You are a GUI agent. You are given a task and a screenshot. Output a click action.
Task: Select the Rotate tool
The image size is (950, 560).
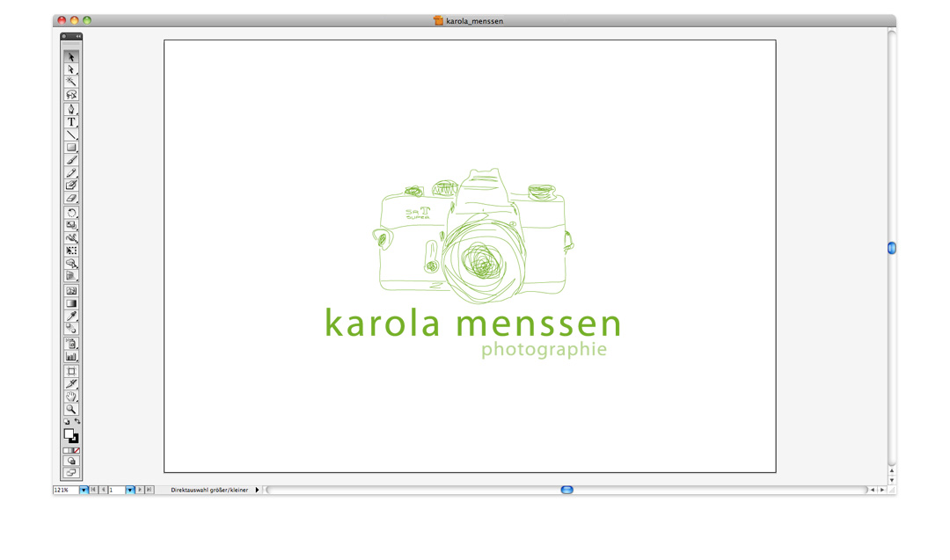(71, 213)
